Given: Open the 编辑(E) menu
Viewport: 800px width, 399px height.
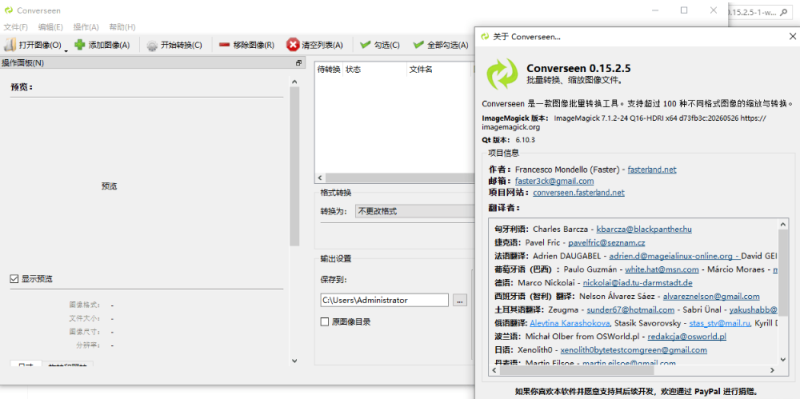Looking at the screenshot, I should click(x=51, y=27).
